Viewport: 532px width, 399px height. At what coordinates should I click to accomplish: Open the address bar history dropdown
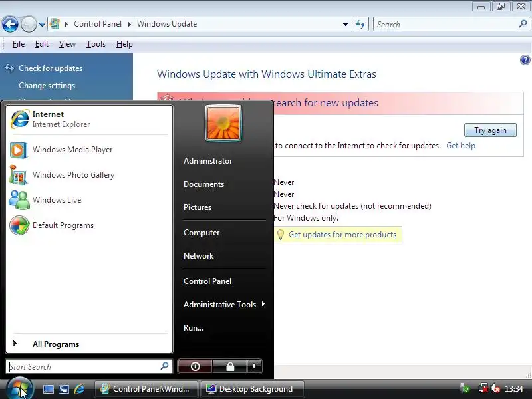[x=345, y=25]
